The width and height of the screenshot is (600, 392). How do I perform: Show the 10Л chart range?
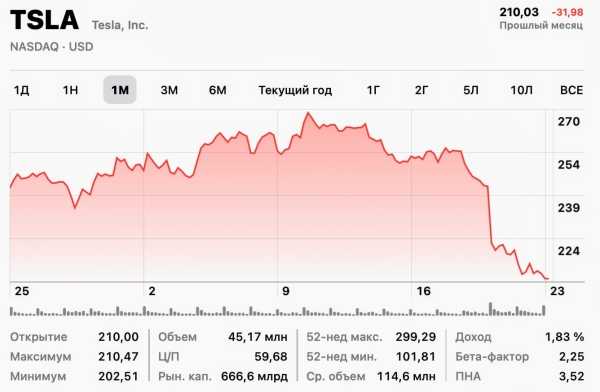click(521, 90)
